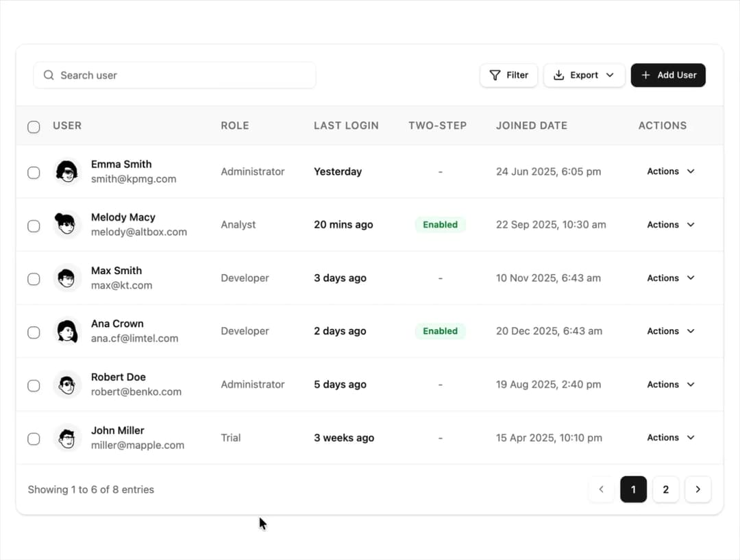Open Emma Smith's avatar
The image size is (740, 560).
[x=66, y=171]
